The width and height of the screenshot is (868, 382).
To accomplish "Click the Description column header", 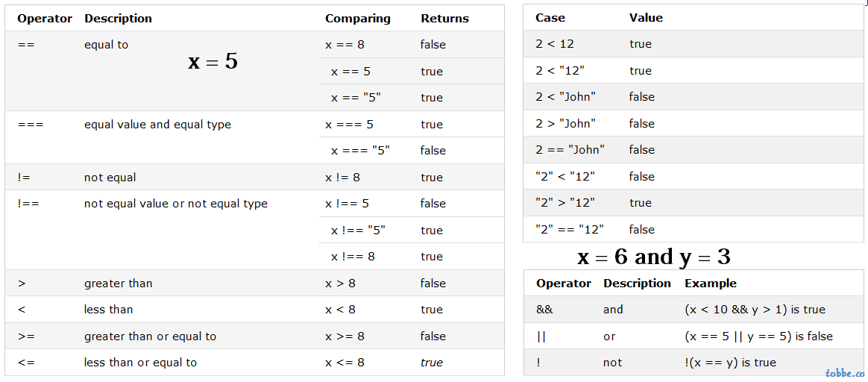I will pos(118,18).
